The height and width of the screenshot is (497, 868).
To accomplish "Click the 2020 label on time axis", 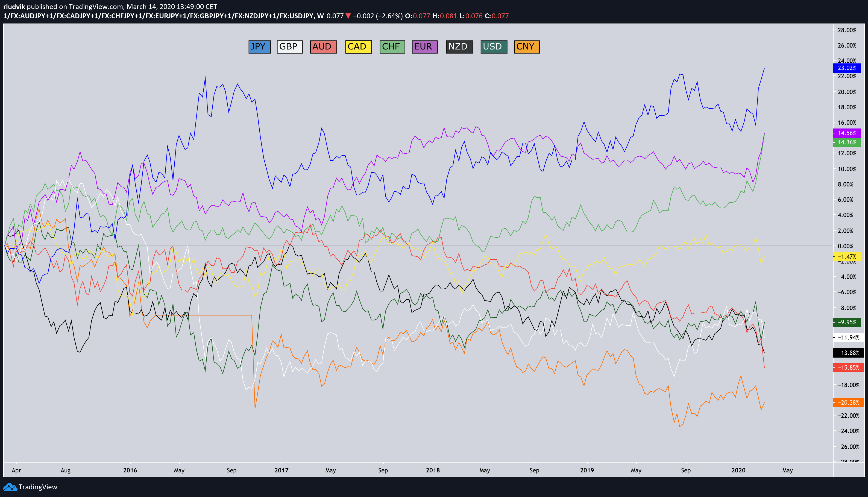I will pos(739,470).
